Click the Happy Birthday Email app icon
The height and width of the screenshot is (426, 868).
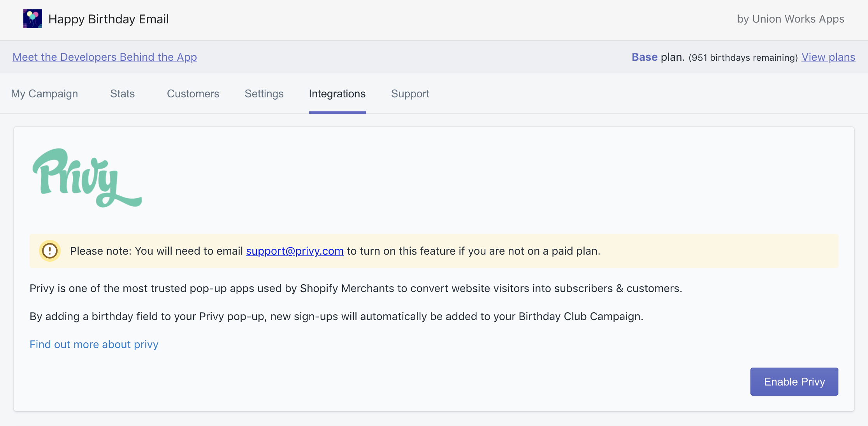(x=32, y=19)
